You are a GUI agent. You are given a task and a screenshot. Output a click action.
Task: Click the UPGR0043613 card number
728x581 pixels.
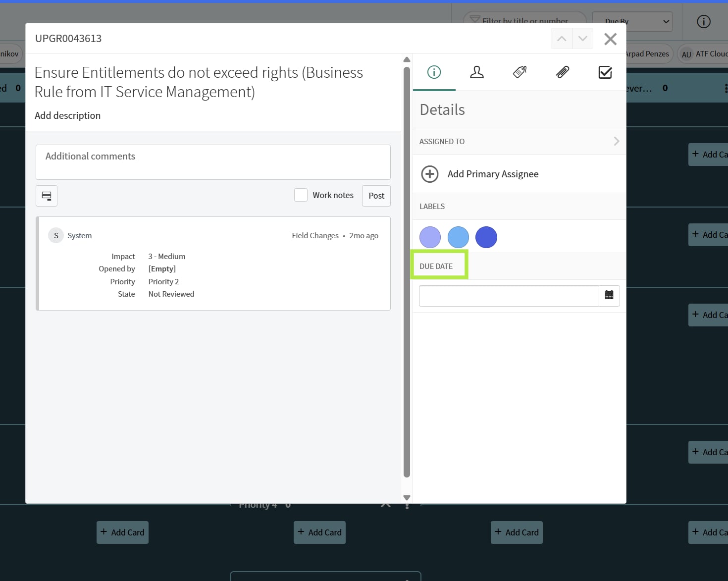pyautogui.click(x=68, y=39)
